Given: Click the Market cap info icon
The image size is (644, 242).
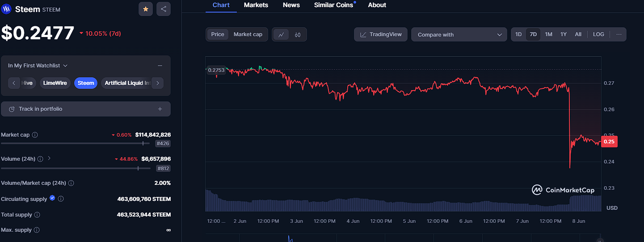Looking at the screenshot, I should 35,135.
